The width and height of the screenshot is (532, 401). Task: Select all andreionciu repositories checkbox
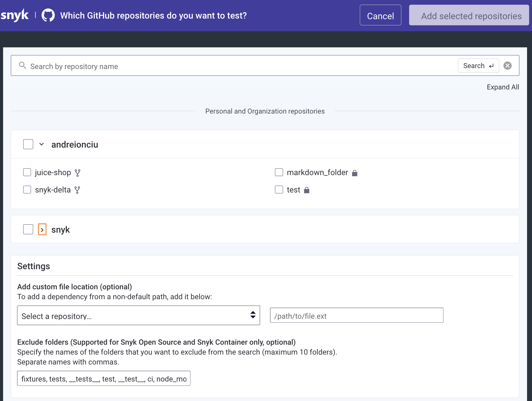pyautogui.click(x=28, y=144)
